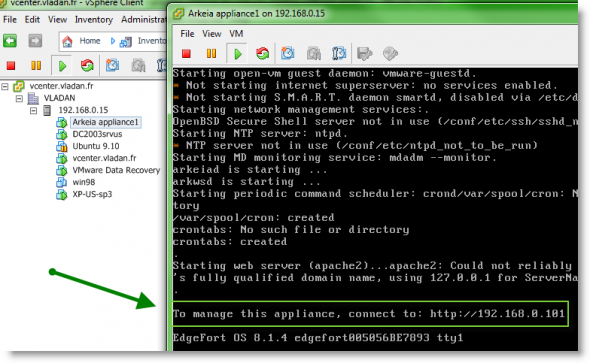Click the Revert snapshot icon in the vSphere Client toolbar
Image resolution: width=590 pixels, height=363 pixels.
pos(138,66)
